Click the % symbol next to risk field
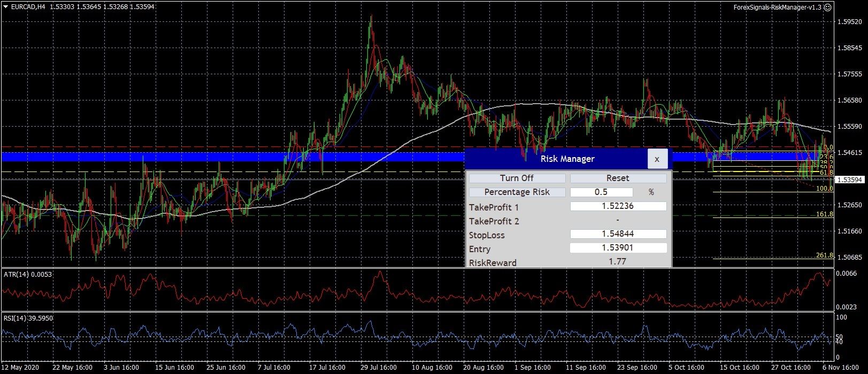 pyautogui.click(x=651, y=192)
